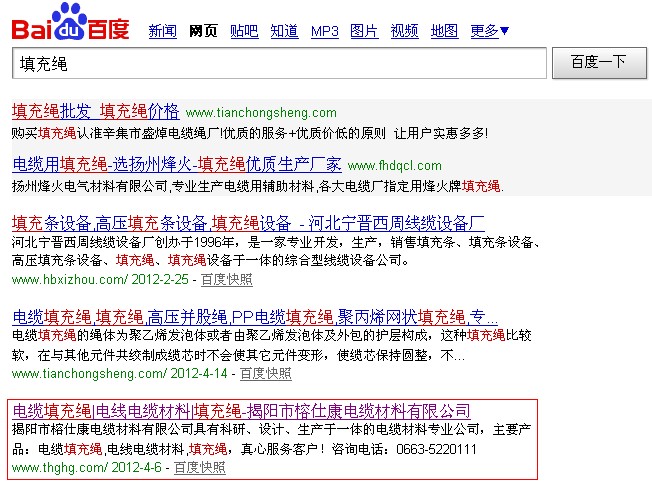Open the 填充绳批发_填充绳价格 ad link
Image resolution: width=652 pixels, height=487 pixels.
96,111
